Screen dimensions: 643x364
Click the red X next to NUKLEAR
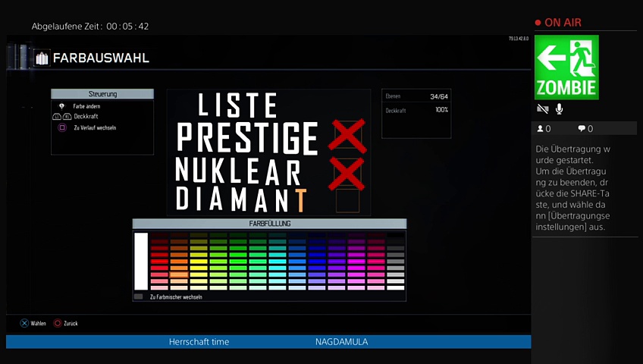coord(348,173)
